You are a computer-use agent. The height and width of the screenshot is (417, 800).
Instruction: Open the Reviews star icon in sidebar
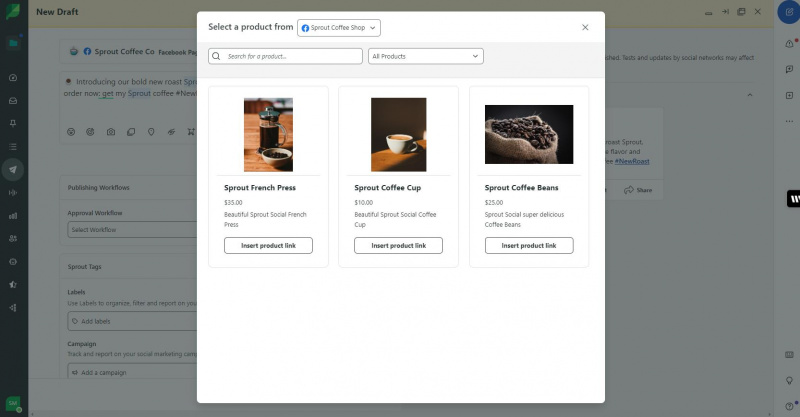pos(13,284)
